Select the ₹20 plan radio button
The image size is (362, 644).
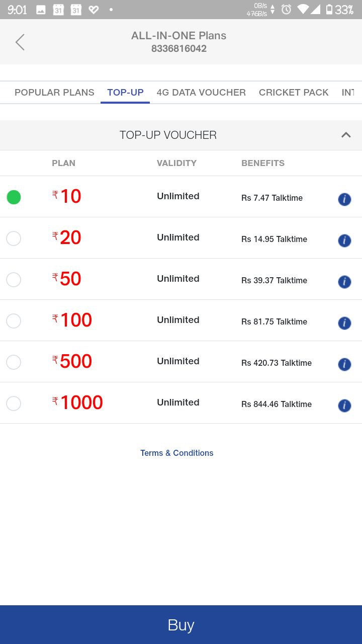pyautogui.click(x=14, y=238)
